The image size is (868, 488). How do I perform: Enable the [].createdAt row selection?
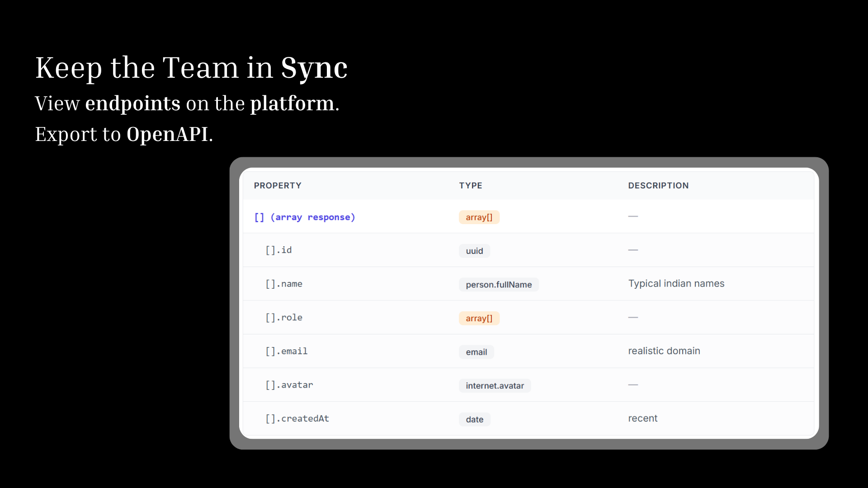pos(297,418)
